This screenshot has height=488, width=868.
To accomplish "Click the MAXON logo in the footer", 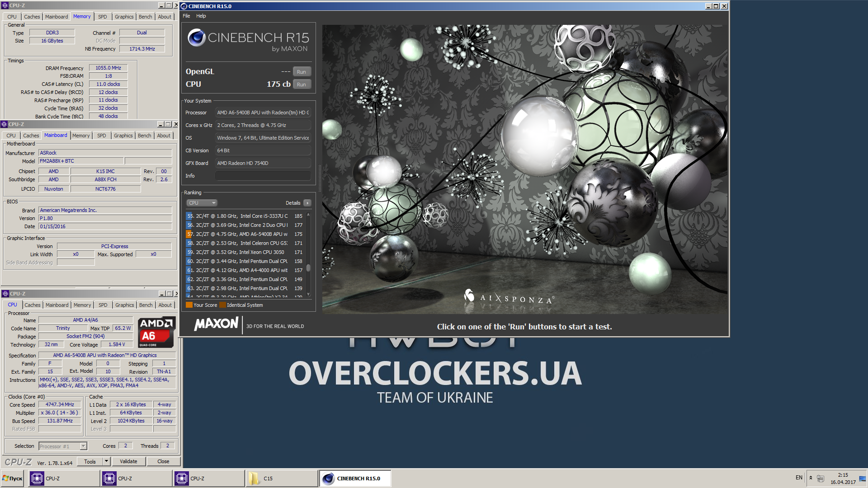I will point(216,324).
